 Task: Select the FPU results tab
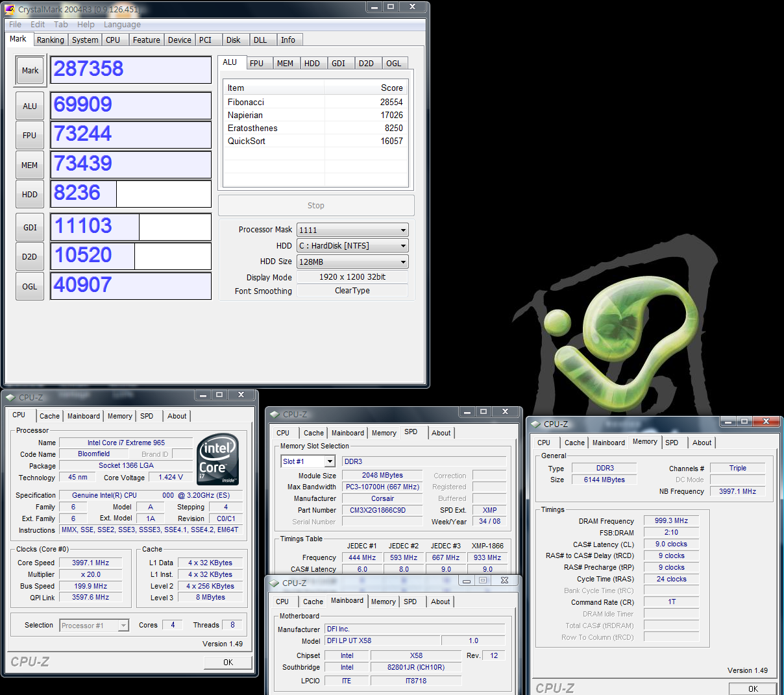[x=256, y=64]
